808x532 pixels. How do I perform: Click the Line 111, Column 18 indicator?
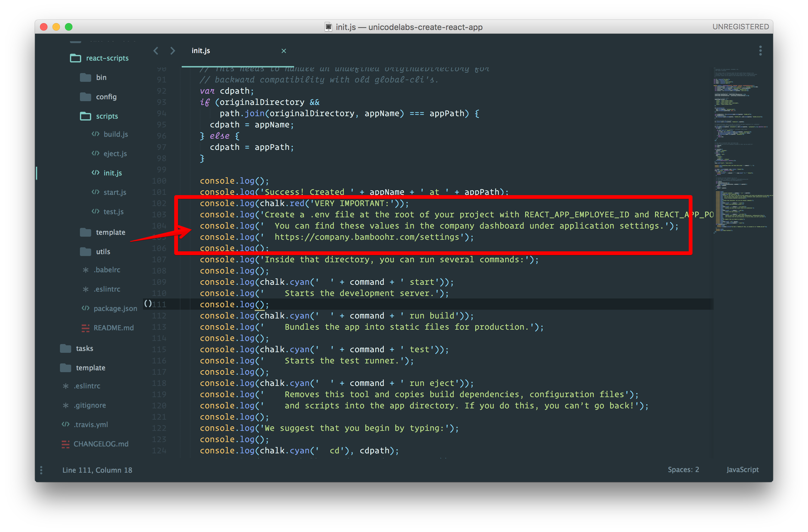[97, 470]
